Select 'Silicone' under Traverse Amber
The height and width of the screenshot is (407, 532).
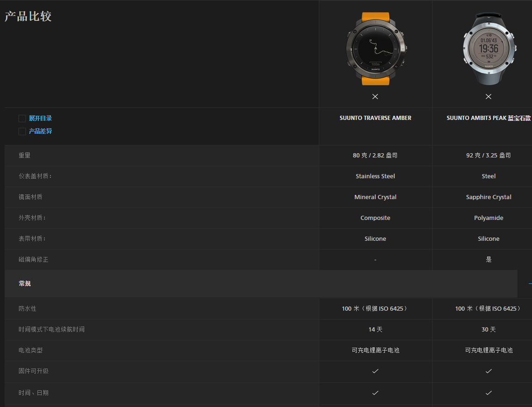click(375, 238)
